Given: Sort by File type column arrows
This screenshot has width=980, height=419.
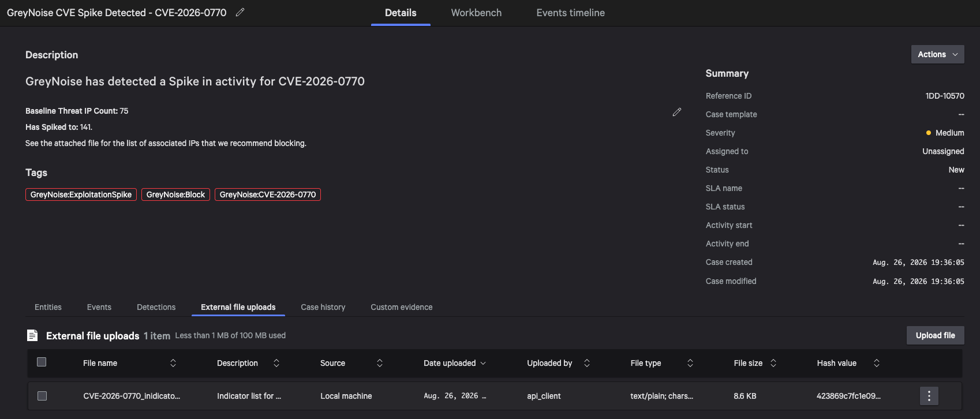Looking at the screenshot, I should [x=690, y=363].
